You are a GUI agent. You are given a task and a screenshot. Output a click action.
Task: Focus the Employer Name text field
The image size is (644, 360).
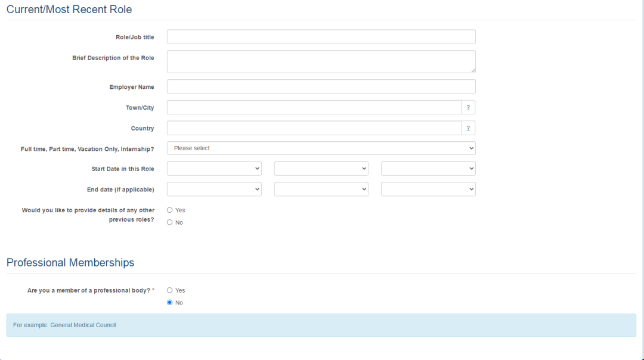tap(321, 87)
